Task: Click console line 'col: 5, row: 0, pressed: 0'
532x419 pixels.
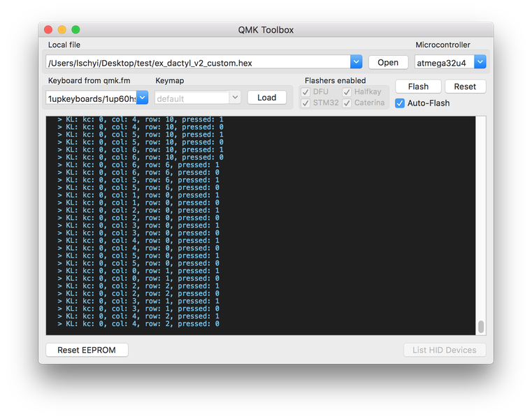Action: point(138,263)
